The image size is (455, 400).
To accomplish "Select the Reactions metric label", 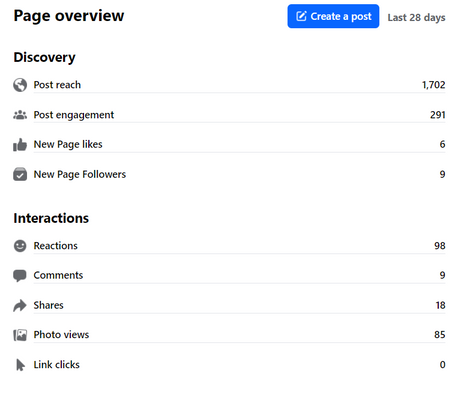I will coord(55,246).
